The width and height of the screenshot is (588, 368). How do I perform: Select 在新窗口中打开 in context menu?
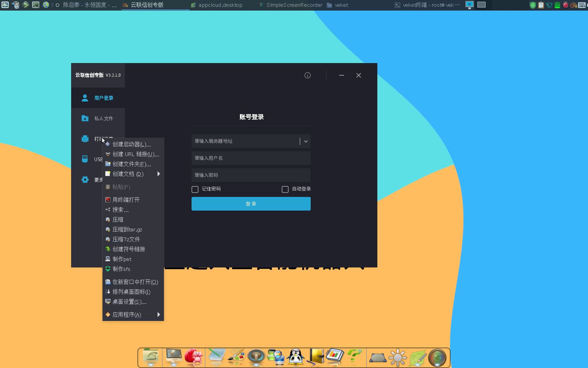click(x=133, y=282)
